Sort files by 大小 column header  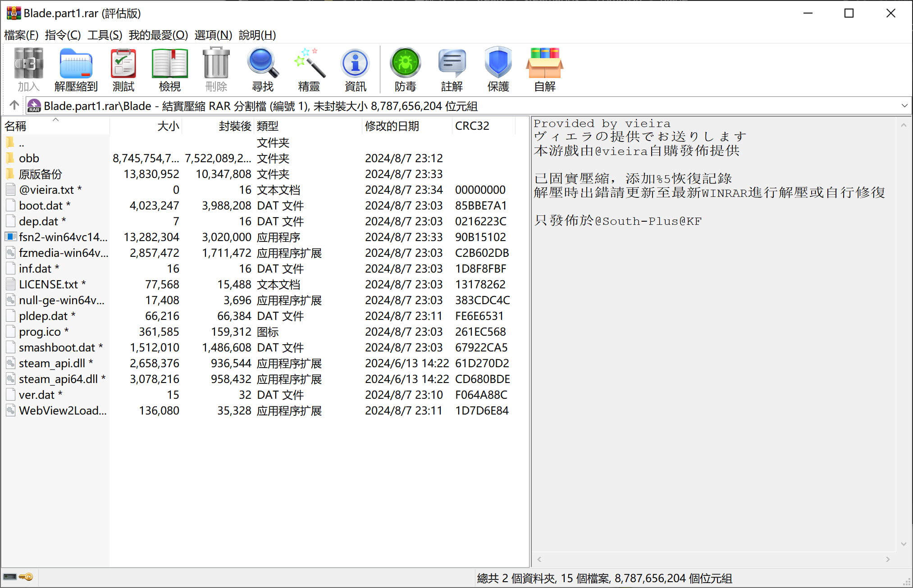168,126
